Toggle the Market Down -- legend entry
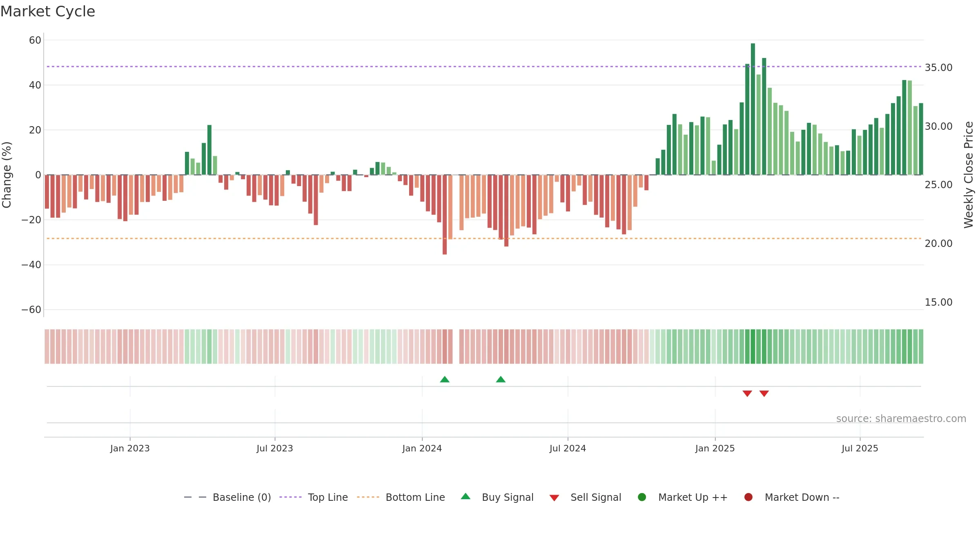 pyautogui.click(x=791, y=497)
